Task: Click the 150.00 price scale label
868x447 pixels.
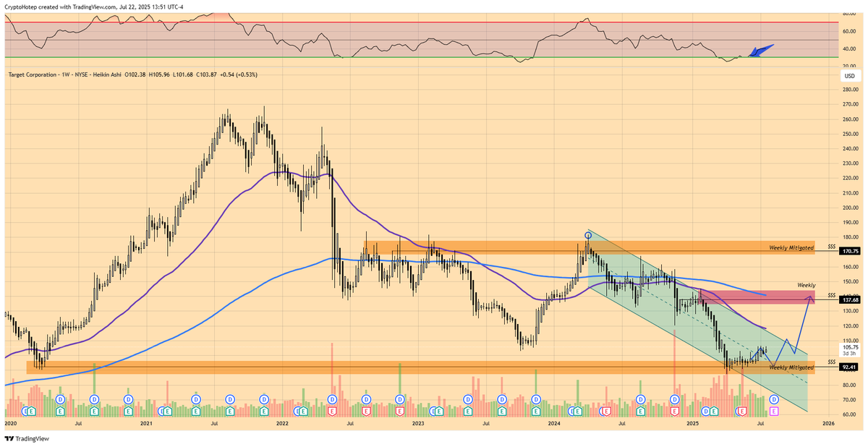Action: point(851,281)
